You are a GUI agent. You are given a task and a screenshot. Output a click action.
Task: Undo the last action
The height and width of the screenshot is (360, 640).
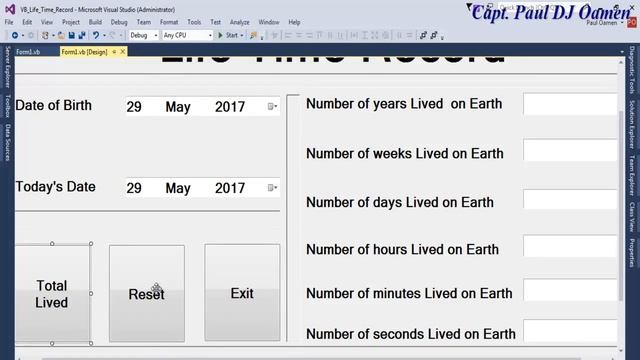coord(96,36)
